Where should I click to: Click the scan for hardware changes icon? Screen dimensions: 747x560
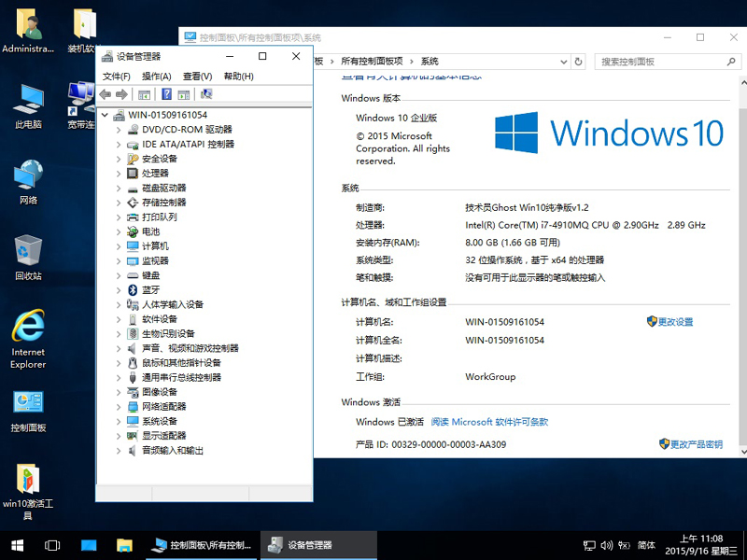click(206, 94)
